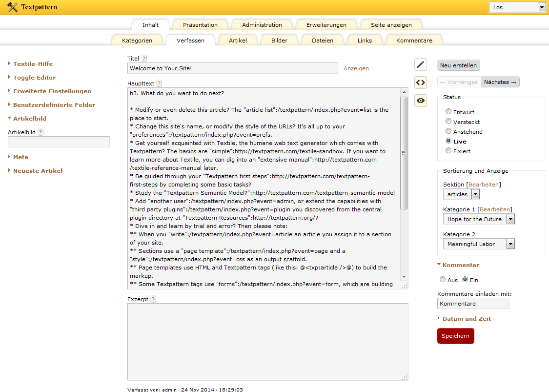Click the Haupttext scrollbar down arrow

(404, 277)
